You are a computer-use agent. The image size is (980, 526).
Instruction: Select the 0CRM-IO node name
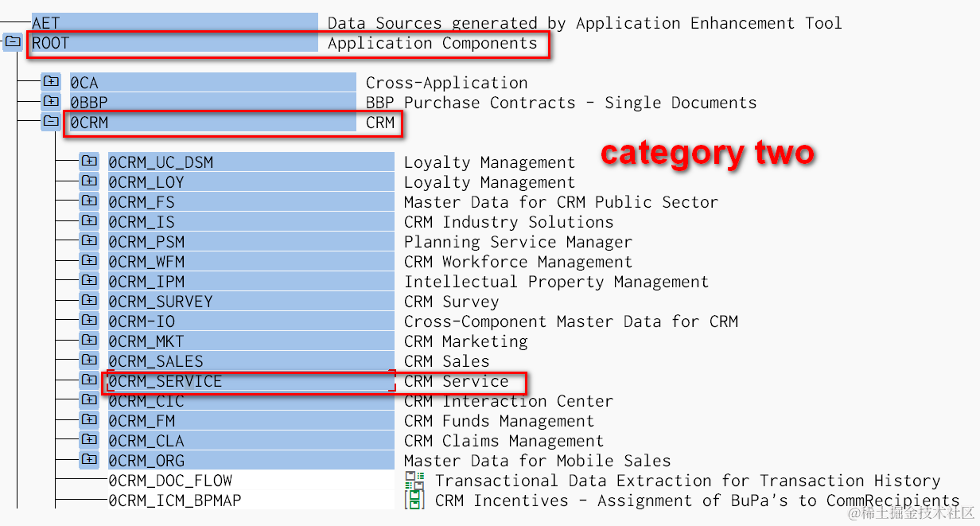click(142, 321)
